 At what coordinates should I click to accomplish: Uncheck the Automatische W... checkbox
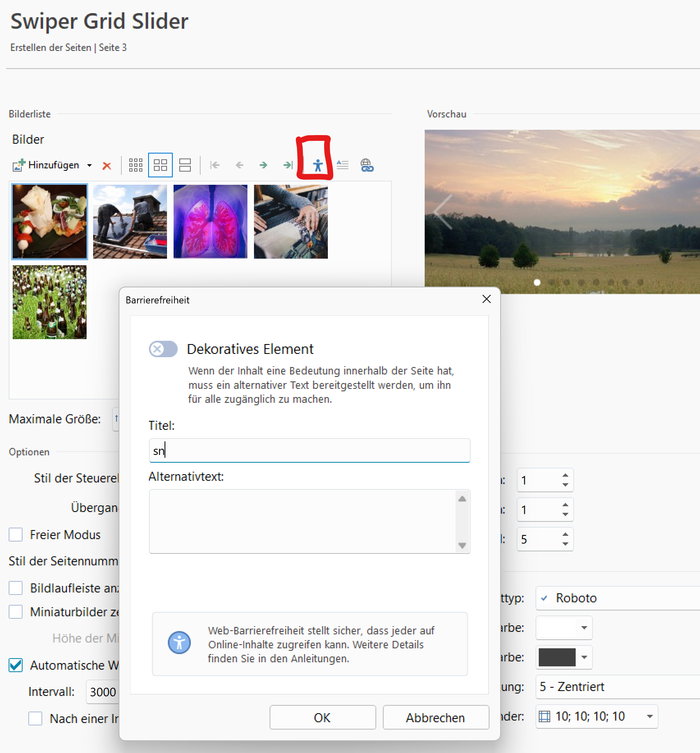point(16,665)
